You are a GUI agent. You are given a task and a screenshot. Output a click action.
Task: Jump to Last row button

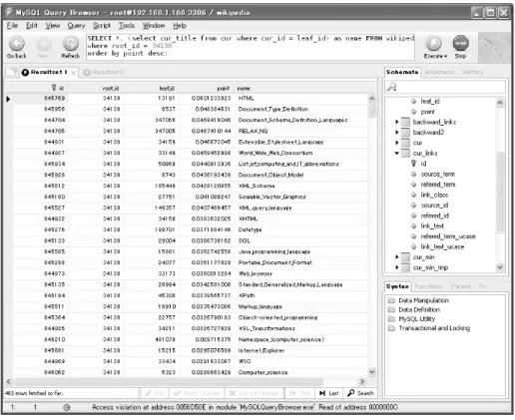click(328, 393)
